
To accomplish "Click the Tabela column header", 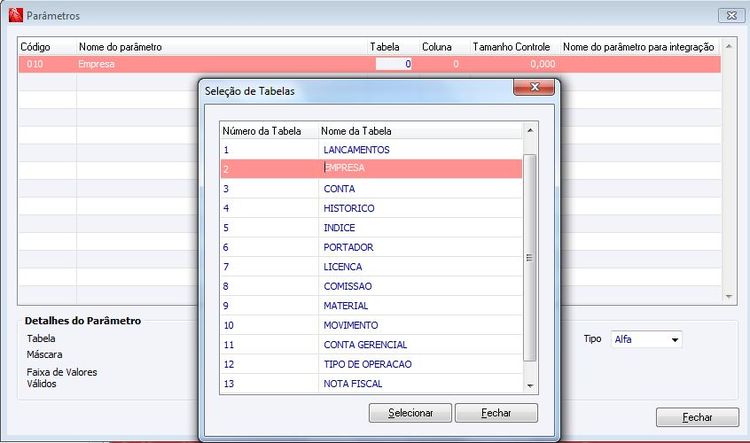I will [393, 47].
